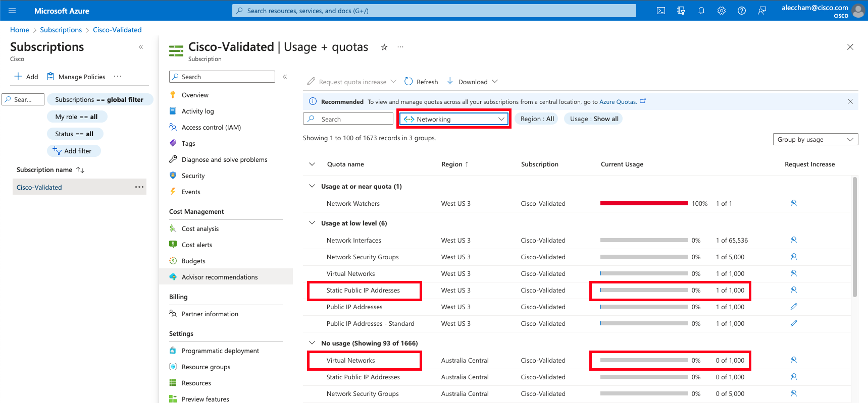Click edit pencil icon for Public IP Addresses
Image resolution: width=868 pixels, height=403 pixels.
[794, 307]
